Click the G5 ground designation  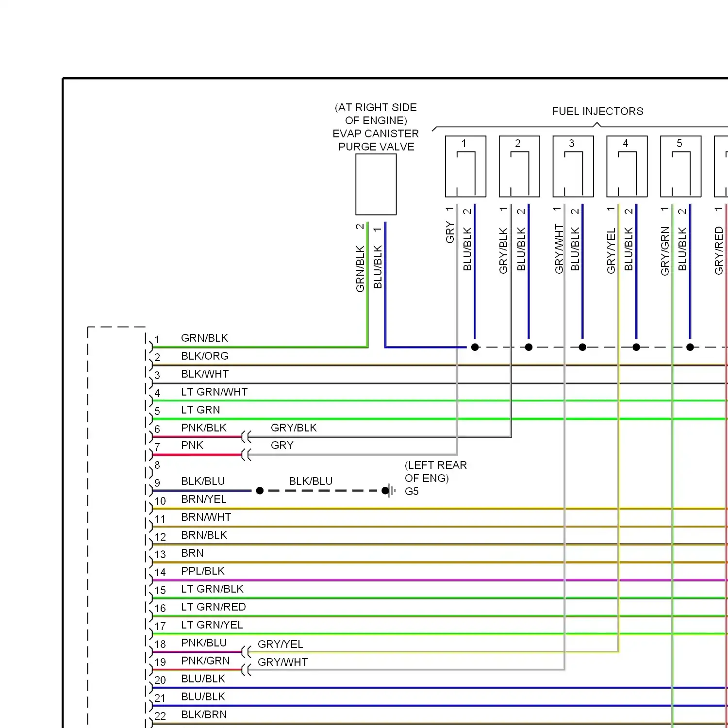(412, 491)
